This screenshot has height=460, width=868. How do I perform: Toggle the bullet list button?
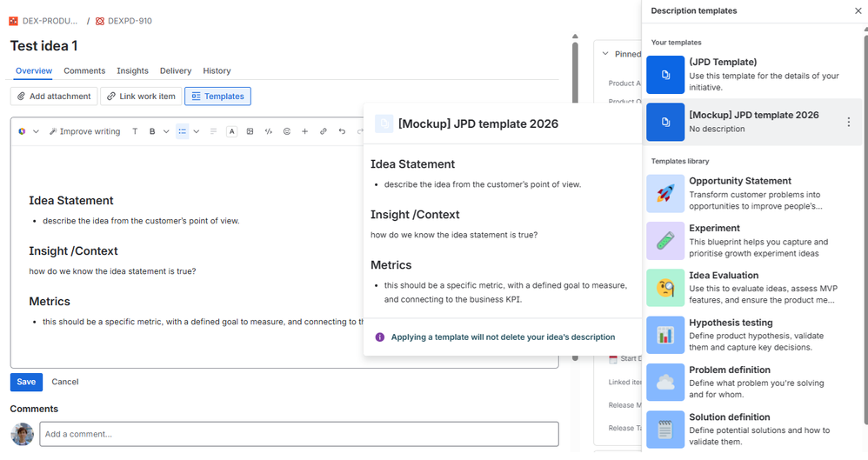pos(182,131)
